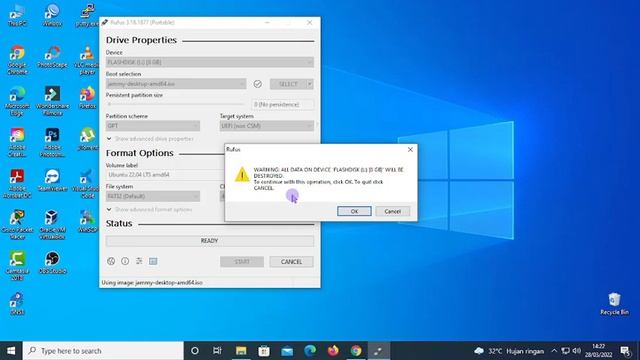Open Adobe Creative Cloud desktop shortcut

point(17,142)
